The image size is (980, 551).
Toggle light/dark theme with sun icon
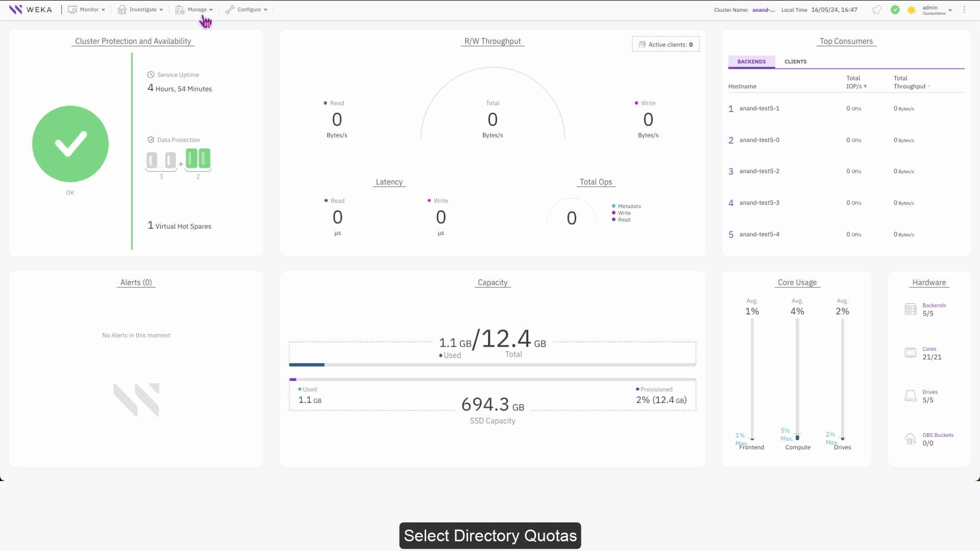pos(911,10)
